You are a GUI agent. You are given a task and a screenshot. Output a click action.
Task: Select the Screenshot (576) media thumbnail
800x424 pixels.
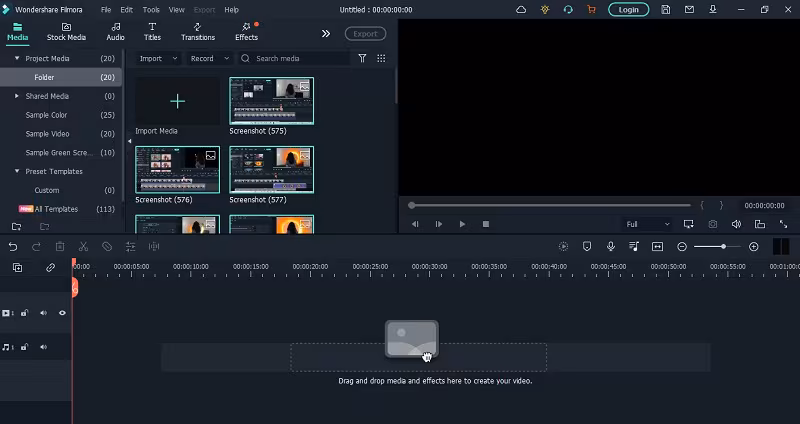tap(177, 169)
